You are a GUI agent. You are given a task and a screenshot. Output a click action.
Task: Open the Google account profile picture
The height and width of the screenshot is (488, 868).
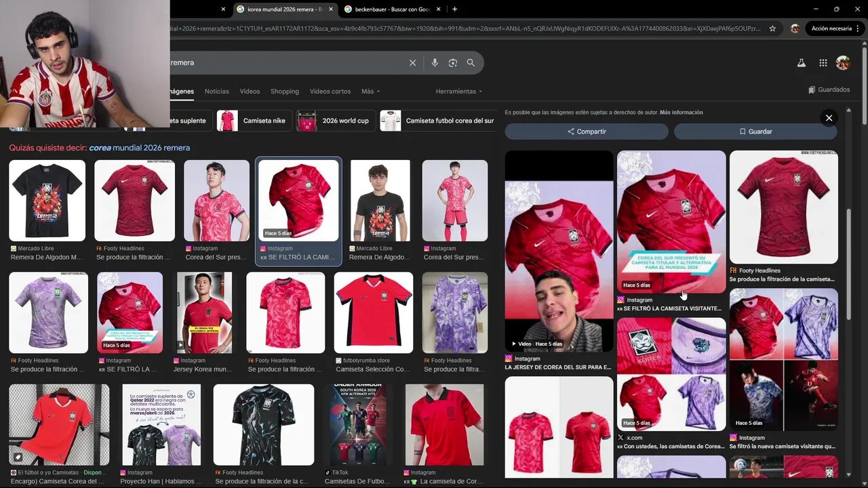[843, 63]
